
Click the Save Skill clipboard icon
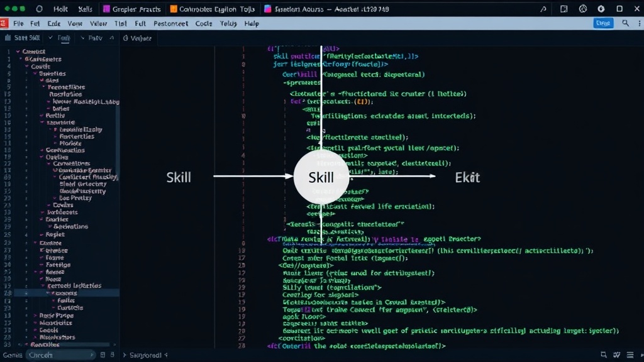[x=8, y=38]
